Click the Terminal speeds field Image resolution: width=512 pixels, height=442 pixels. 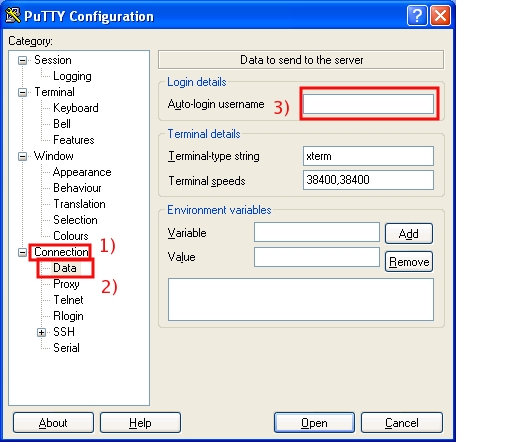(368, 180)
